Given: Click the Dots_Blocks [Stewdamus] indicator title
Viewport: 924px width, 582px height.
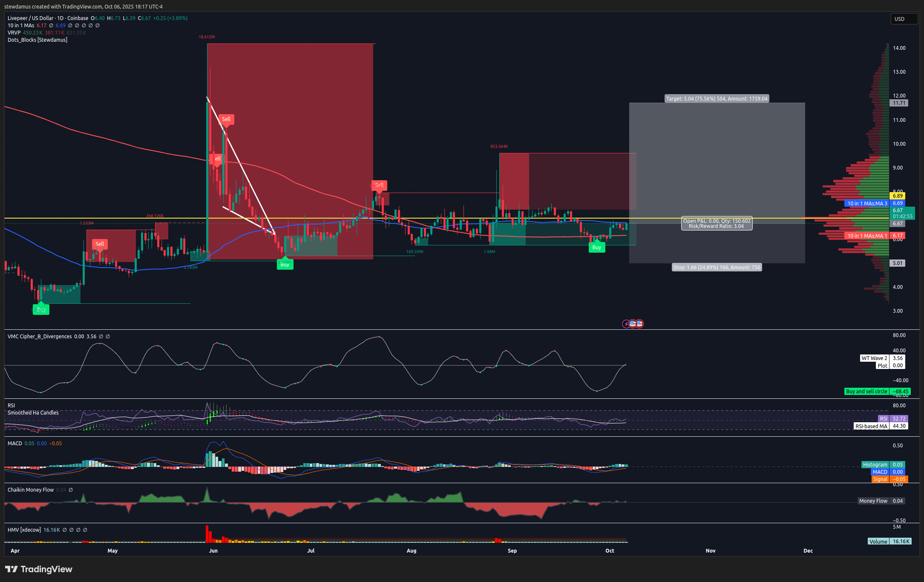Looking at the screenshot, I should 37,40.
